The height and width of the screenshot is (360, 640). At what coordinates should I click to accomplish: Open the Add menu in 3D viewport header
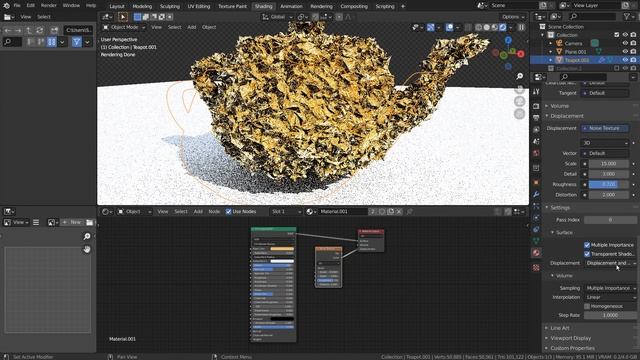click(x=191, y=27)
